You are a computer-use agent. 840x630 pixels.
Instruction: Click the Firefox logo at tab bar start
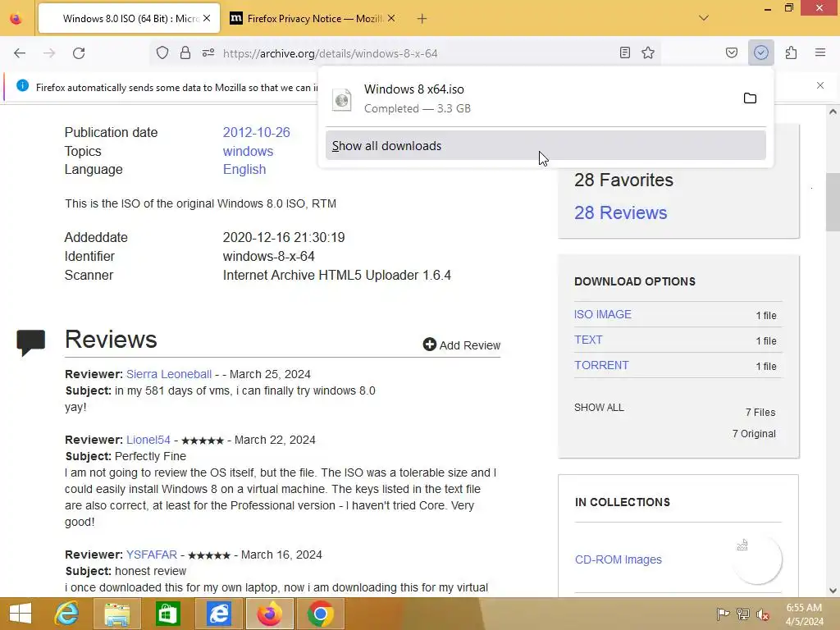click(16, 19)
